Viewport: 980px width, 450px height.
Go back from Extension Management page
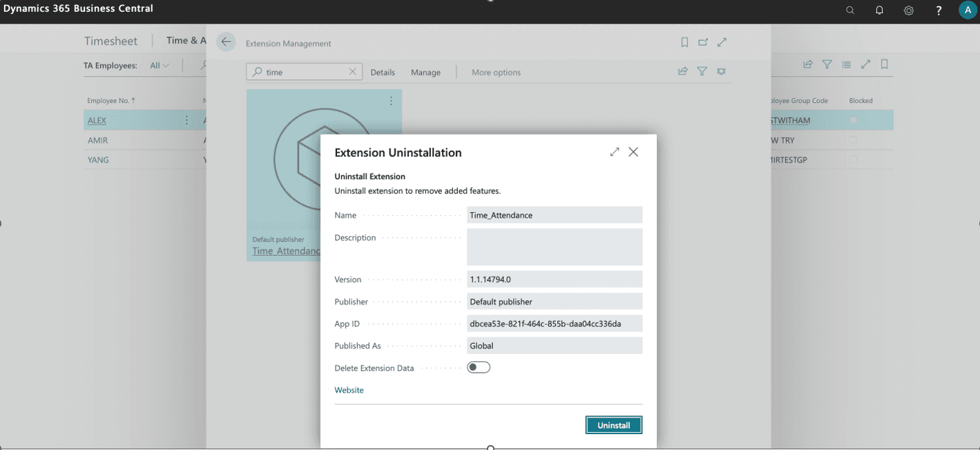pos(226,42)
